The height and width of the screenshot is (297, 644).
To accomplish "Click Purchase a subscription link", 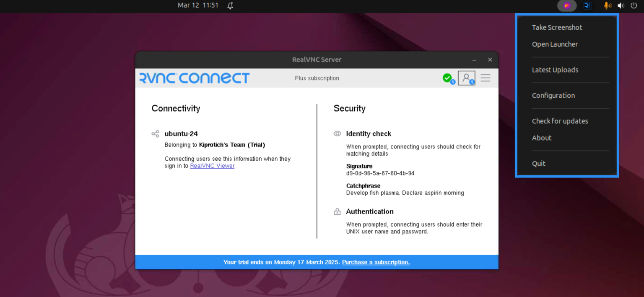I will tap(375, 262).
